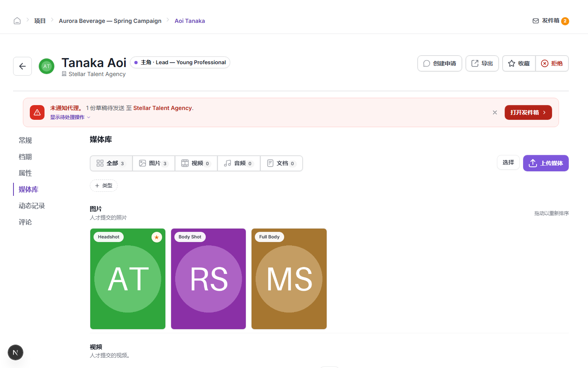Click the green AT profile avatar
This screenshot has height=368, width=588.
point(47,66)
